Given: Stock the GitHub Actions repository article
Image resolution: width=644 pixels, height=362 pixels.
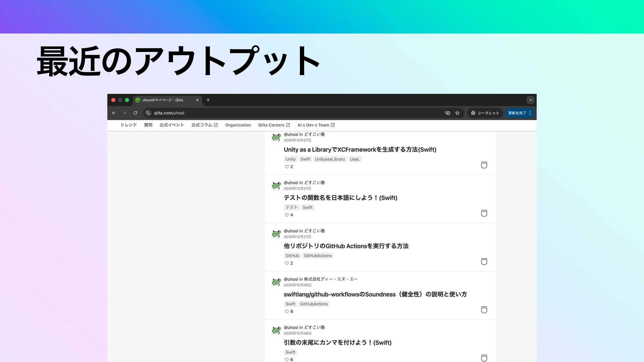Looking at the screenshot, I should coord(484,261).
